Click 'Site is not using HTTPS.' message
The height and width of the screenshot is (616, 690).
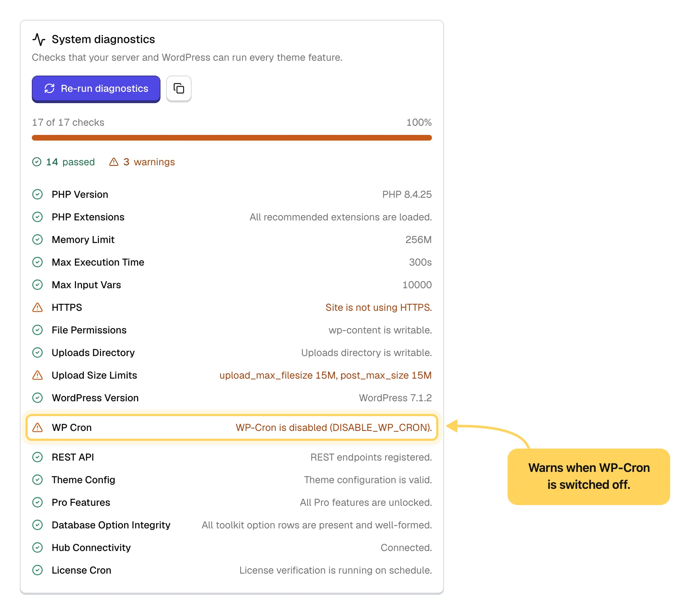point(379,307)
